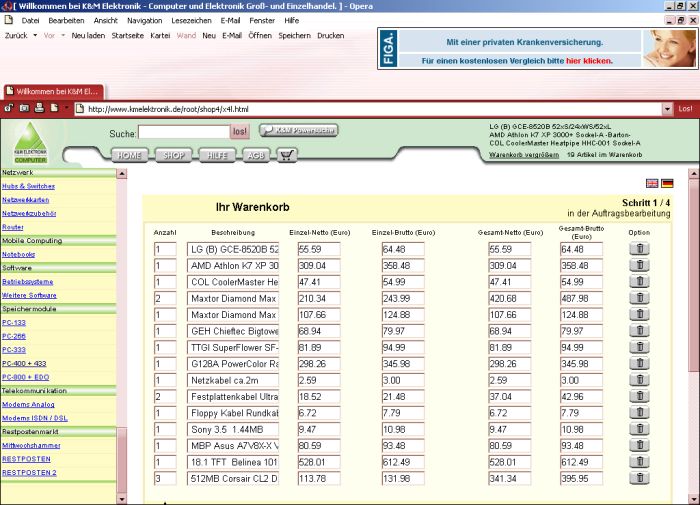
Task: Click the Drucken toolbar button
Action: (x=330, y=35)
